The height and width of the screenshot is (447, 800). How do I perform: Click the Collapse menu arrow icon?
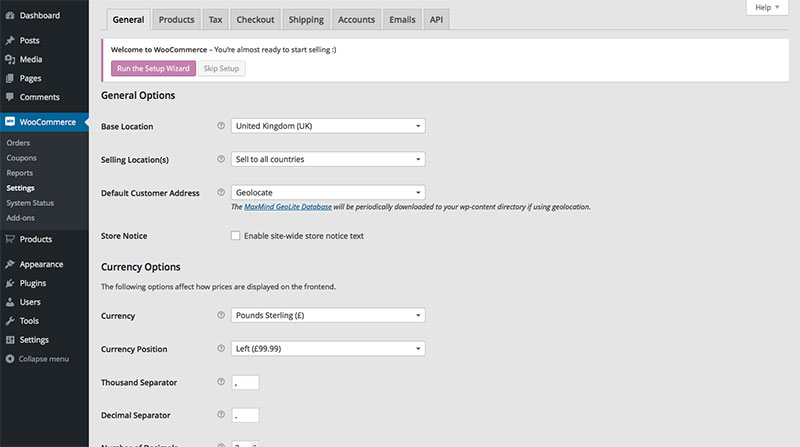pyautogui.click(x=10, y=359)
